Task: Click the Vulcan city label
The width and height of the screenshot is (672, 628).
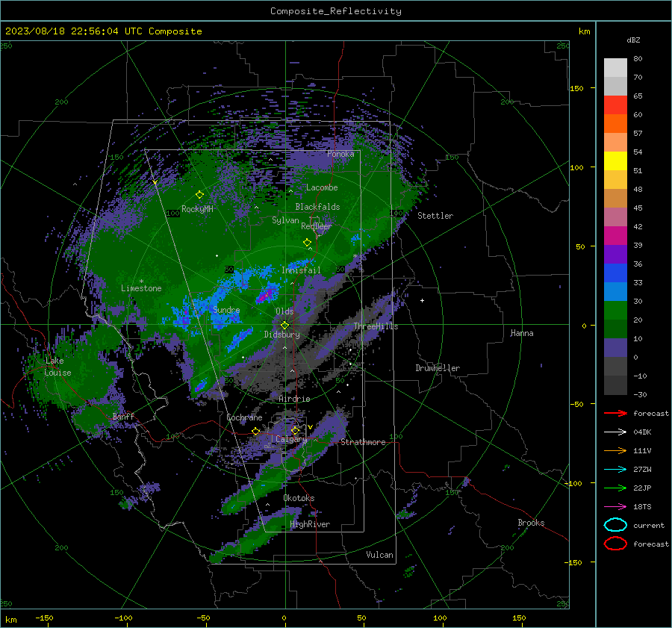Action: point(380,555)
